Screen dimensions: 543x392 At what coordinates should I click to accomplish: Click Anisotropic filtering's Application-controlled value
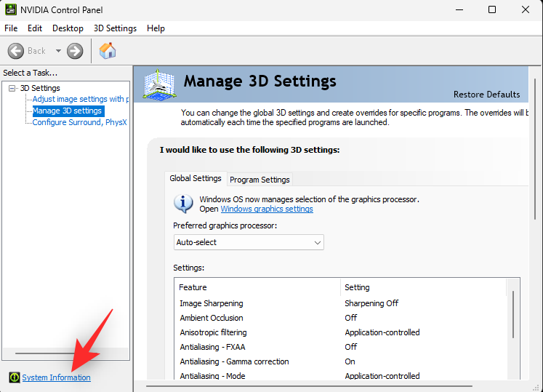point(382,332)
